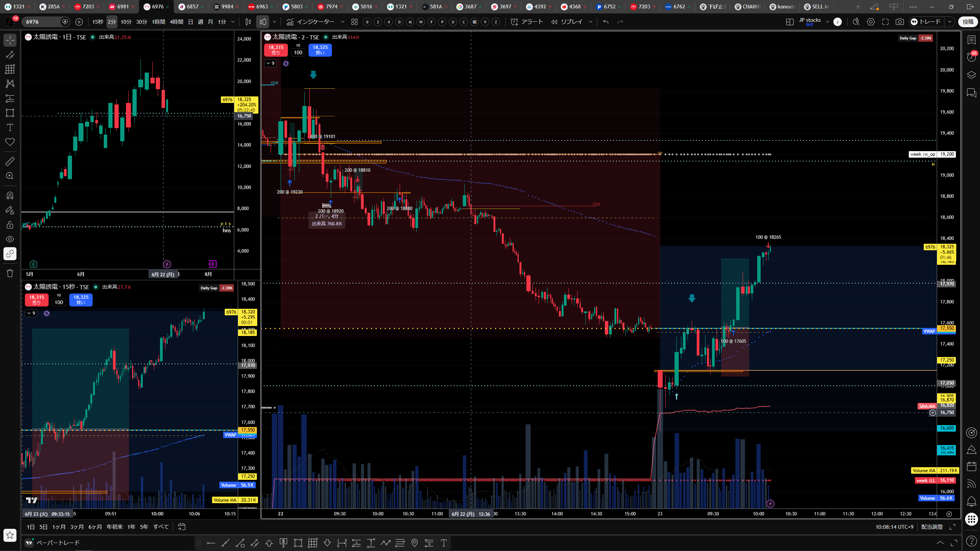Open the watchlist panel in right sidebar
Screen dimensions: 980x551
[971, 40]
